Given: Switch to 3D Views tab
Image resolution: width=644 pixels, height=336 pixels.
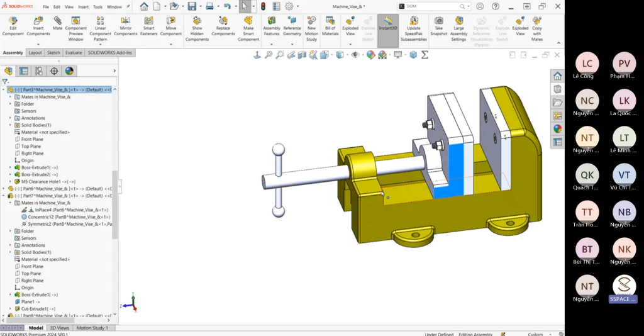Looking at the screenshot, I should pos(60,328).
